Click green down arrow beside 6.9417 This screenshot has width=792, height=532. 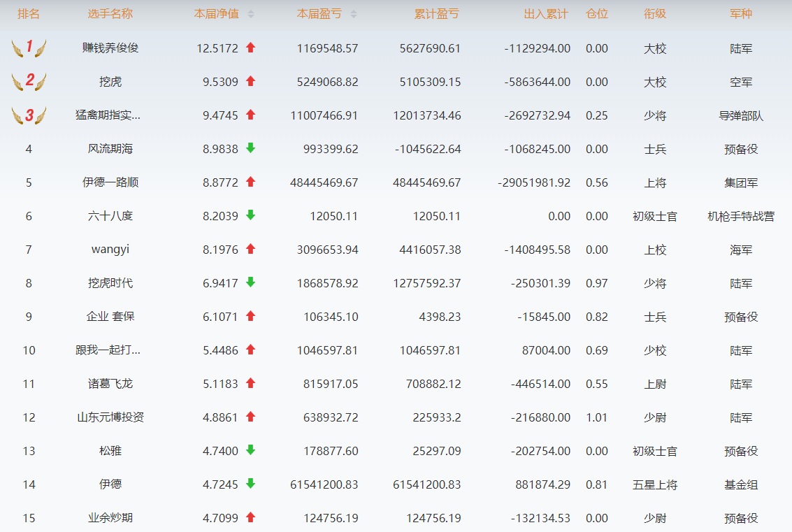pos(250,282)
